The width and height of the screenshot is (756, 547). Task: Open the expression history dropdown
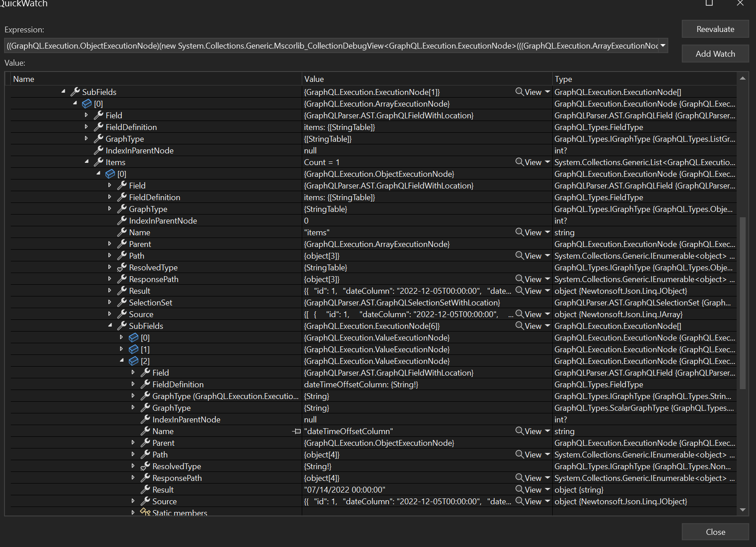(x=663, y=45)
